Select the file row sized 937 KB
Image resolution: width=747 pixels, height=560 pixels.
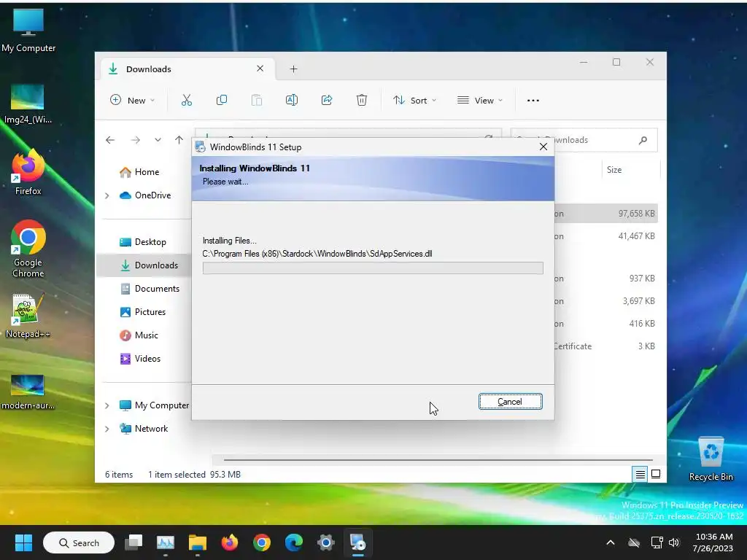[606, 278]
